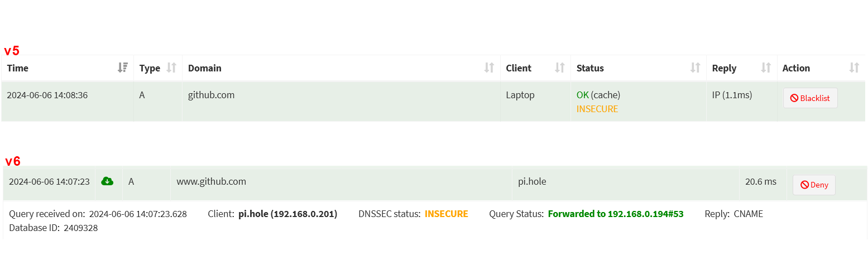The image size is (868, 279).
Task: Click the Status column header label
Action: pyautogui.click(x=590, y=68)
